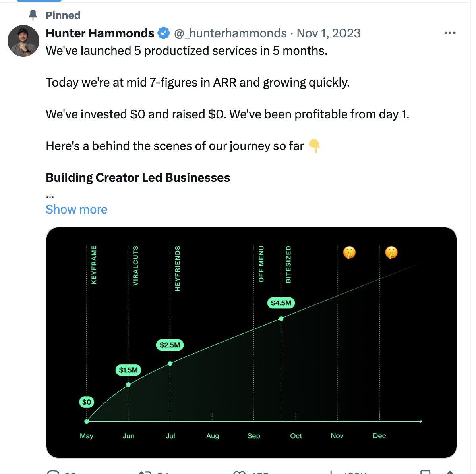
Task: Click the $4.5M label on chart
Action: 281,303
